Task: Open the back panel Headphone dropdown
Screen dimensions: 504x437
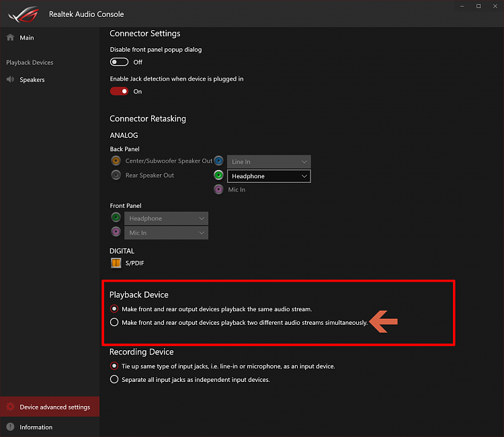Action: point(269,176)
